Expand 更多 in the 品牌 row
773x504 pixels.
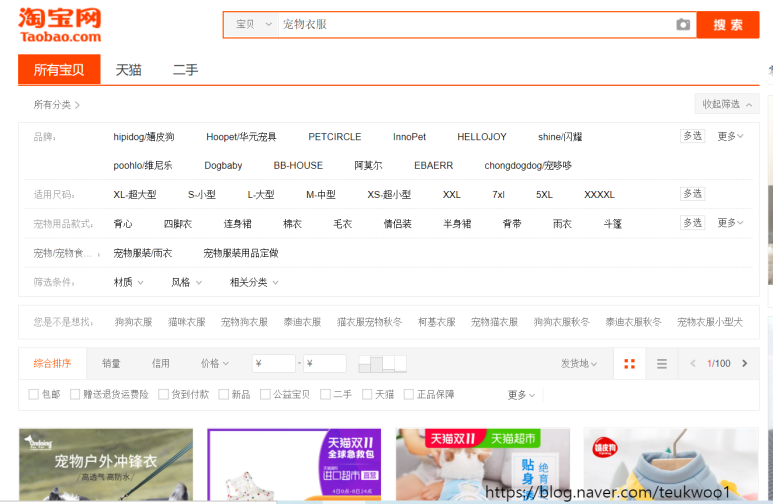coord(730,136)
